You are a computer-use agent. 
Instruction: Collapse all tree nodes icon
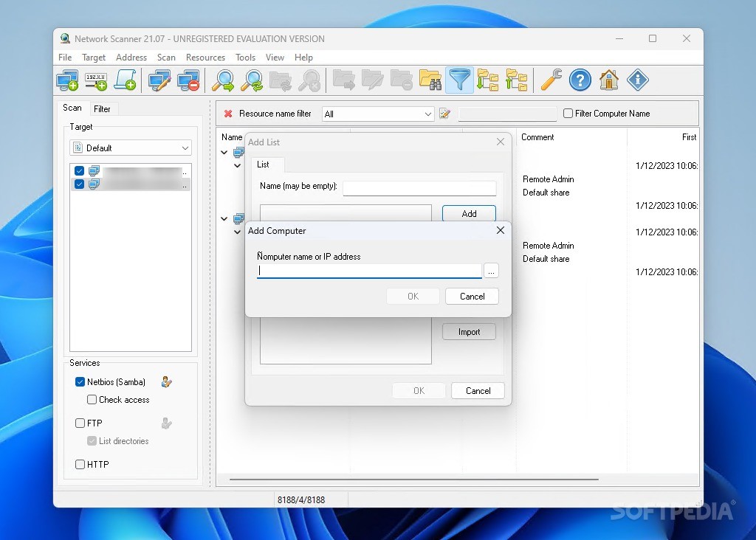(516, 80)
